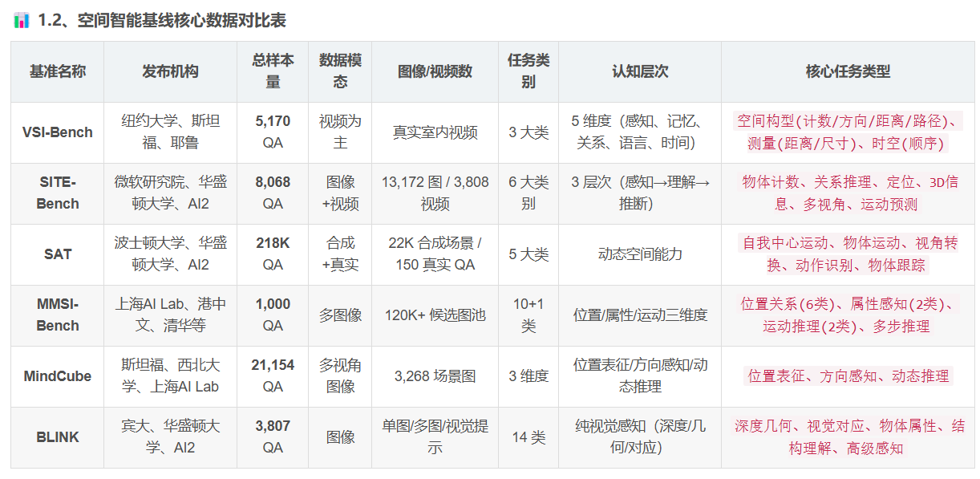Click the bar chart emoji icon in heading
The image size is (980, 479).
pyautogui.click(x=22, y=20)
